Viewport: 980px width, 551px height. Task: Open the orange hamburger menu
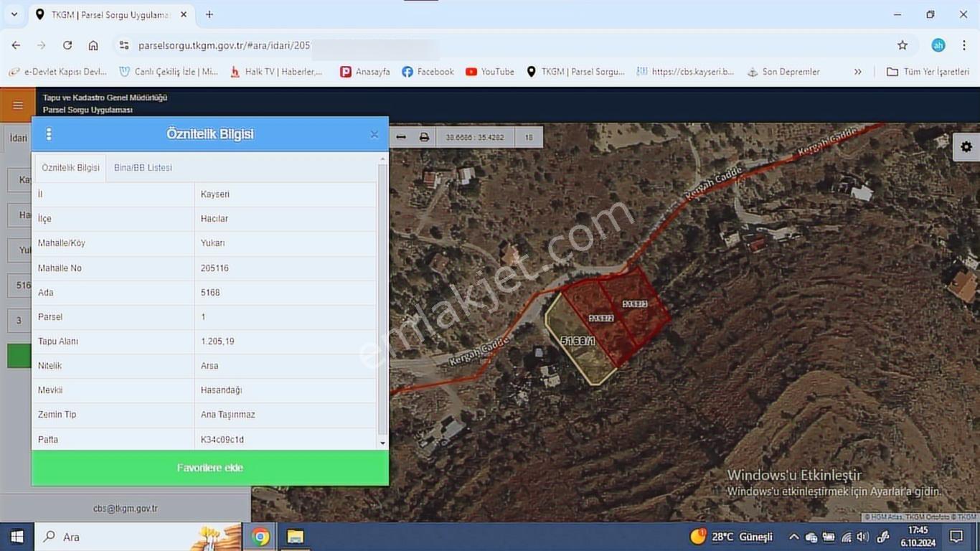click(x=17, y=105)
